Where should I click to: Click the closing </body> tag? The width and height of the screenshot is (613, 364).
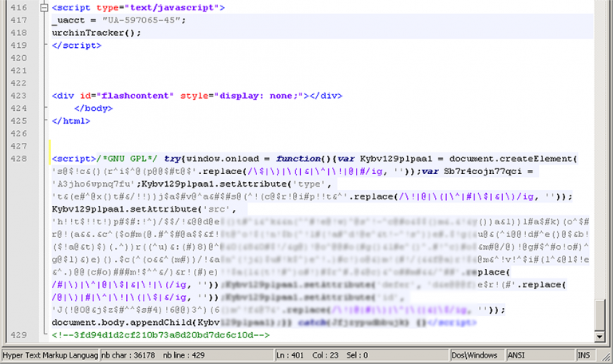(93, 109)
